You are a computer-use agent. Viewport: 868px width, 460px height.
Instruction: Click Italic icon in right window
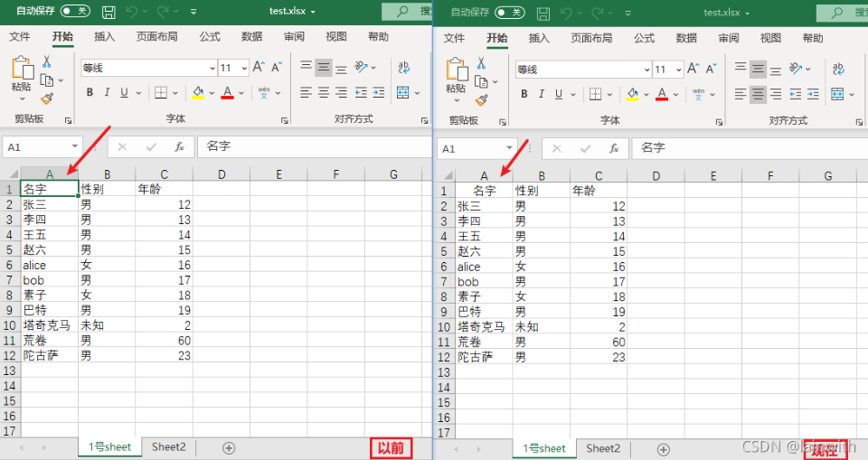coord(542,94)
